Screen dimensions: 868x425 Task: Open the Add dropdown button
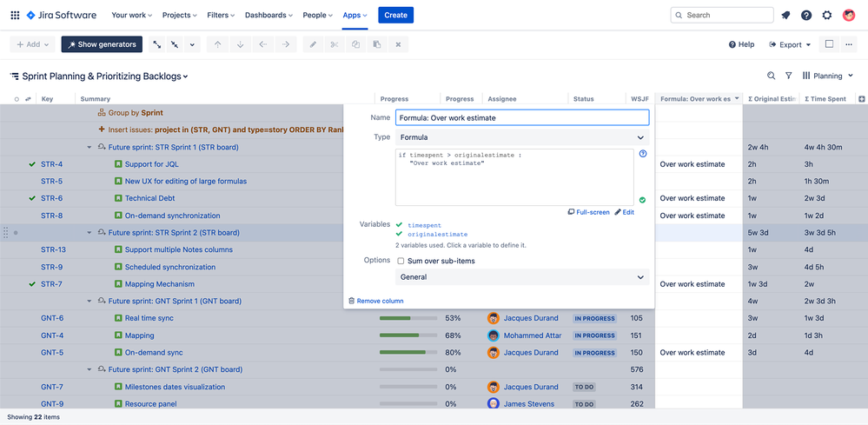[x=33, y=45]
